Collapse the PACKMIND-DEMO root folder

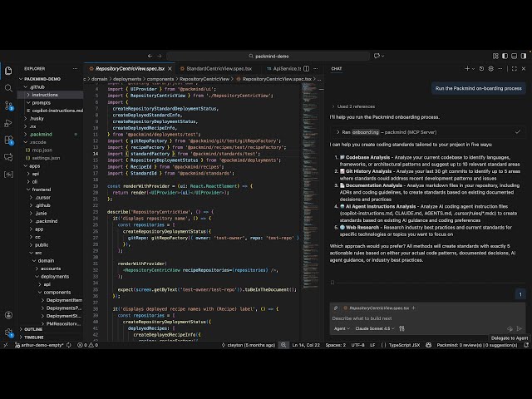(51, 79)
